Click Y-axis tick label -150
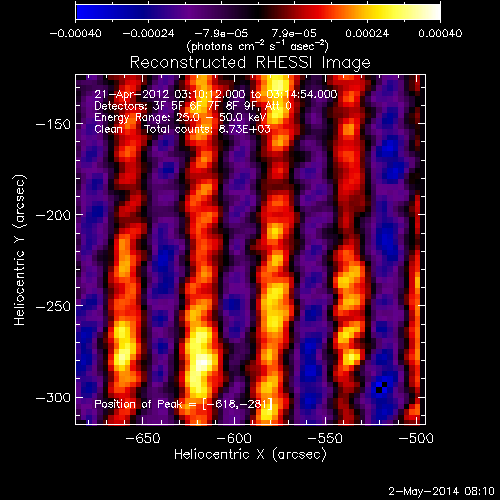Image resolution: width=500 pixels, height=500 pixels. pyautogui.click(x=53, y=125)
